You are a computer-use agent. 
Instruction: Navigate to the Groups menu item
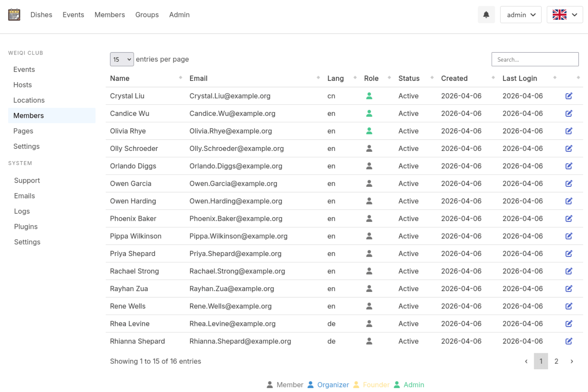pyautogui.click(x=147, y=15)
